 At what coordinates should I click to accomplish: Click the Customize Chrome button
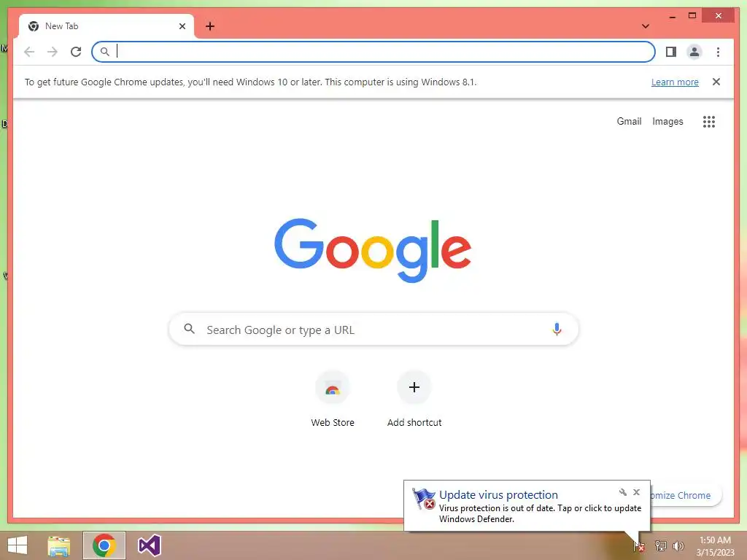tap(686, 495)
